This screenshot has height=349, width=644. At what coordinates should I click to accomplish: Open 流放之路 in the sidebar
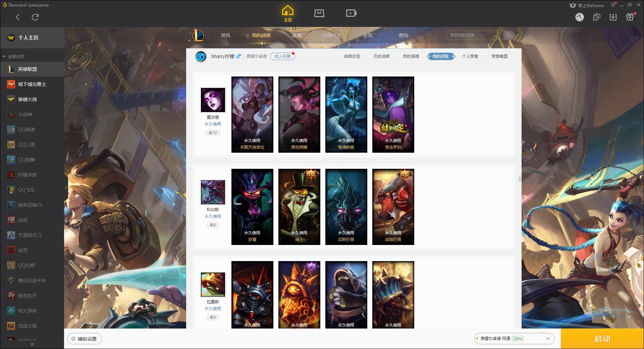[x=32, y=326]
